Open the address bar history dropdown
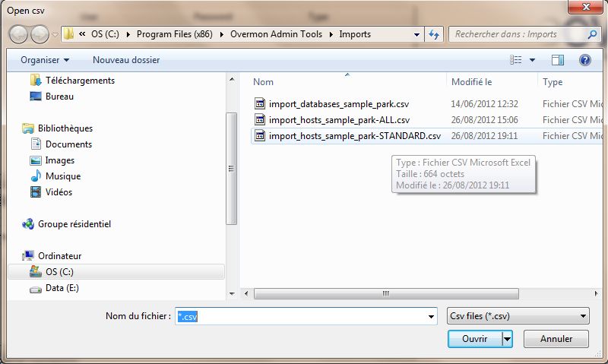The height and width of the screenshot is (364, 608). click(416, 34)
